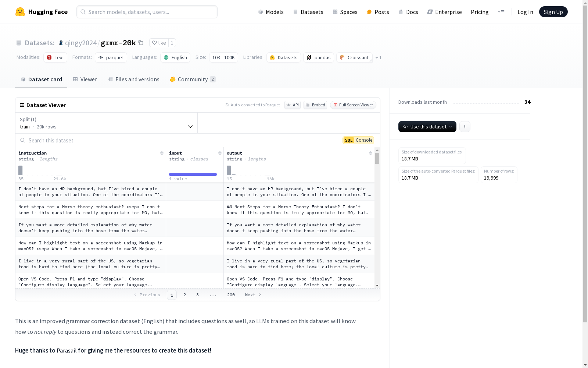The height and width of the screenshot is (368, 588).
Task: Click the input classes value bar
Action: pos(193,174)
